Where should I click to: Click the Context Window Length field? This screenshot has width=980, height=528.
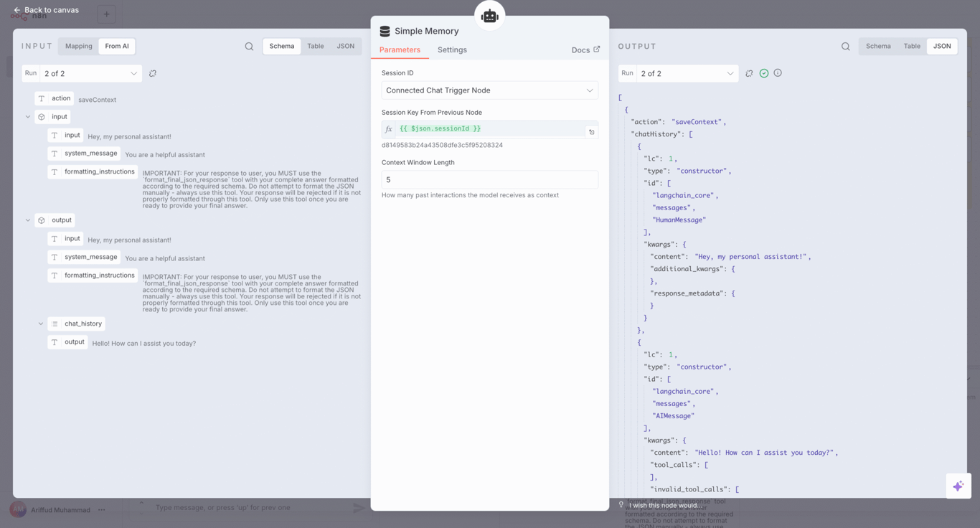489,179
